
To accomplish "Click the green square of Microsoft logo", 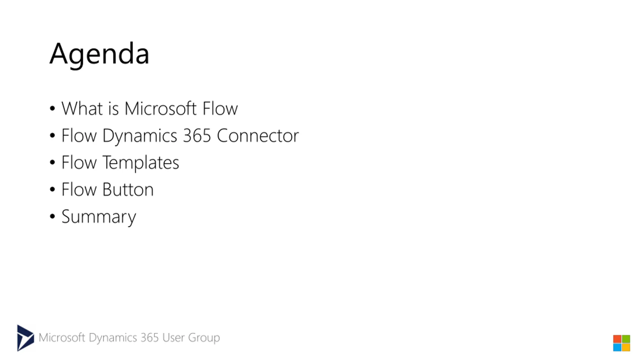I will click(626, 339).
